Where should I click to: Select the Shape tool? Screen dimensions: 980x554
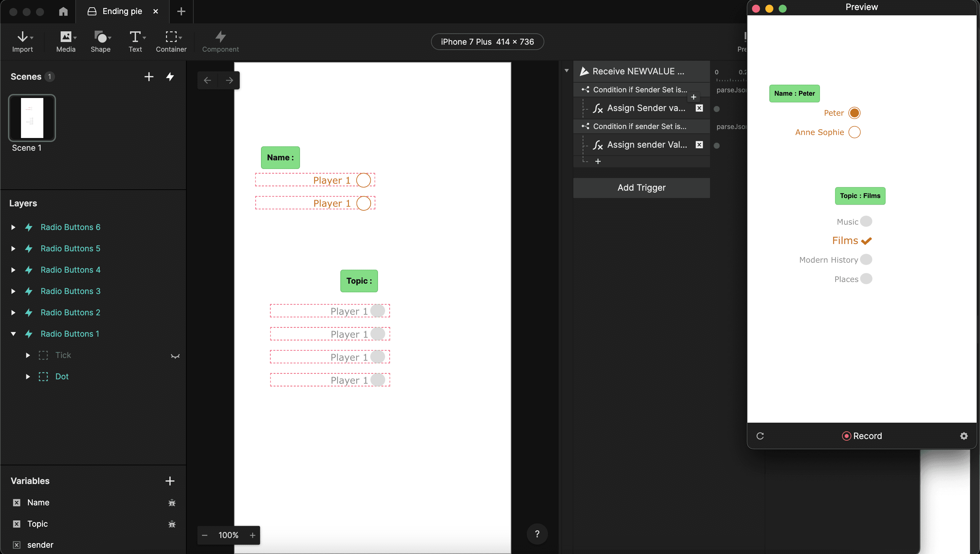(x=100, y=37)
